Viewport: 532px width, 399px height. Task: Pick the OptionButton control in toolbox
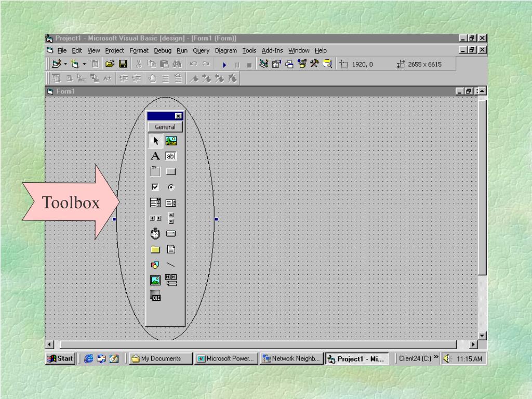coord(171,187)
